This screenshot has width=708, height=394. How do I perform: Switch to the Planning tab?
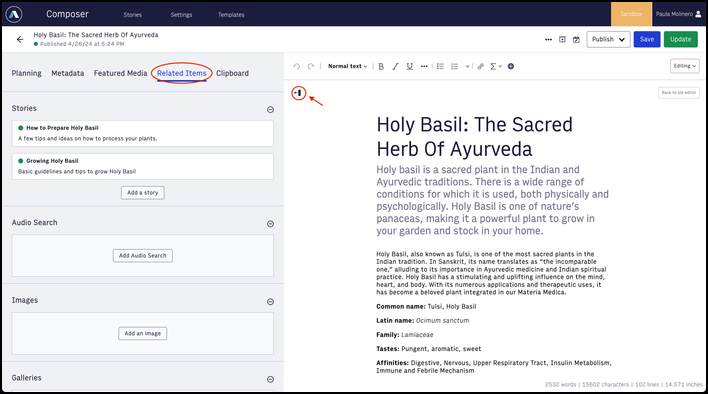(27, 73)
